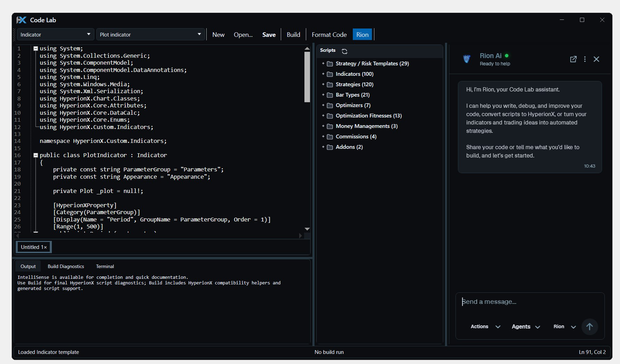Click the Save toolbar button
620x364 pixels.
[x=269, y=35]
